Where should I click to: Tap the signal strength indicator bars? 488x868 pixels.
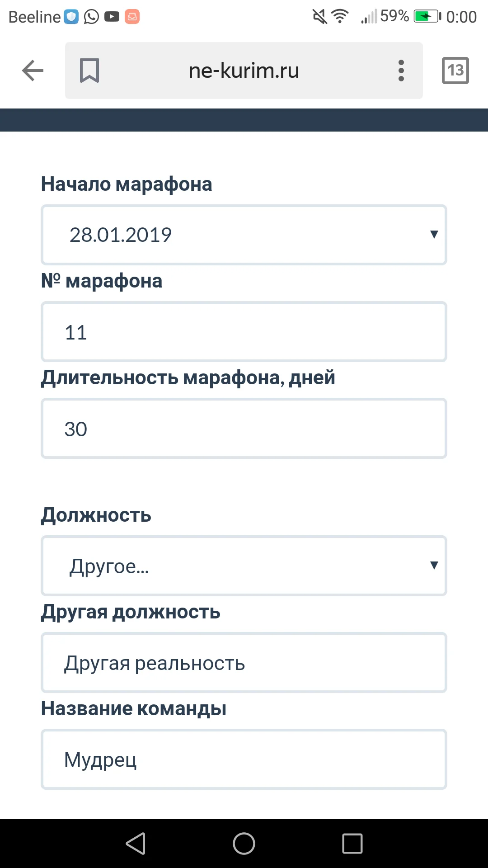370,16
